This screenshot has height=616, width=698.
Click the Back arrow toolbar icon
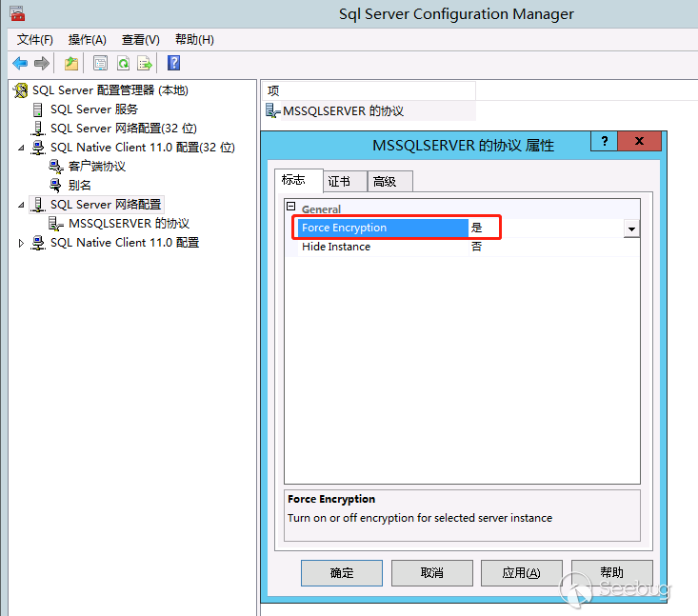tap(20, 63)
